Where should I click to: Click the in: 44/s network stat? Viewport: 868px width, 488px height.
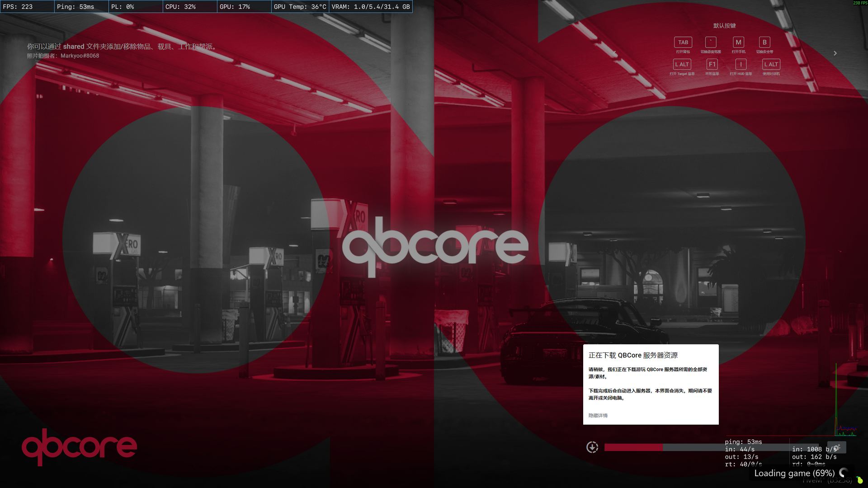point(740,450)
